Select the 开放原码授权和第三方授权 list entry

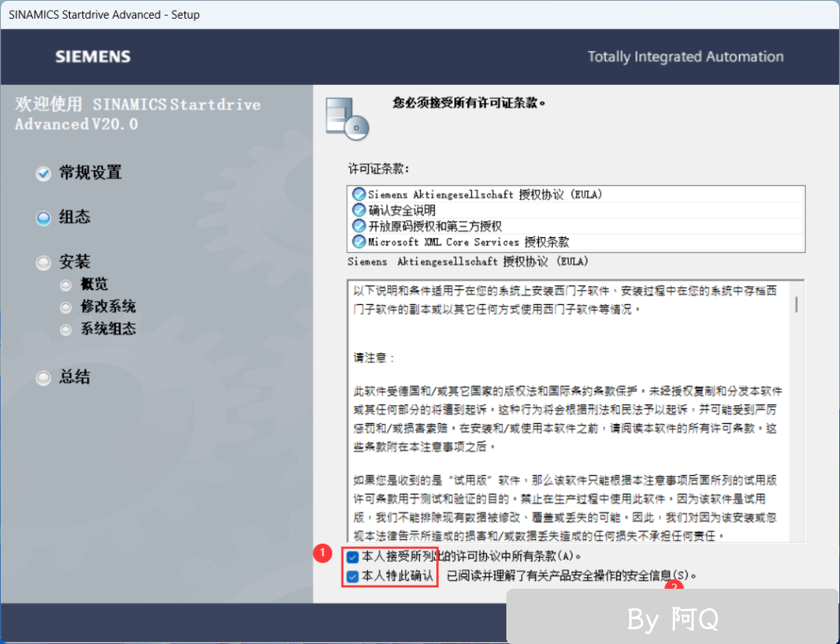pyautogui.click(x=576, y=226)
